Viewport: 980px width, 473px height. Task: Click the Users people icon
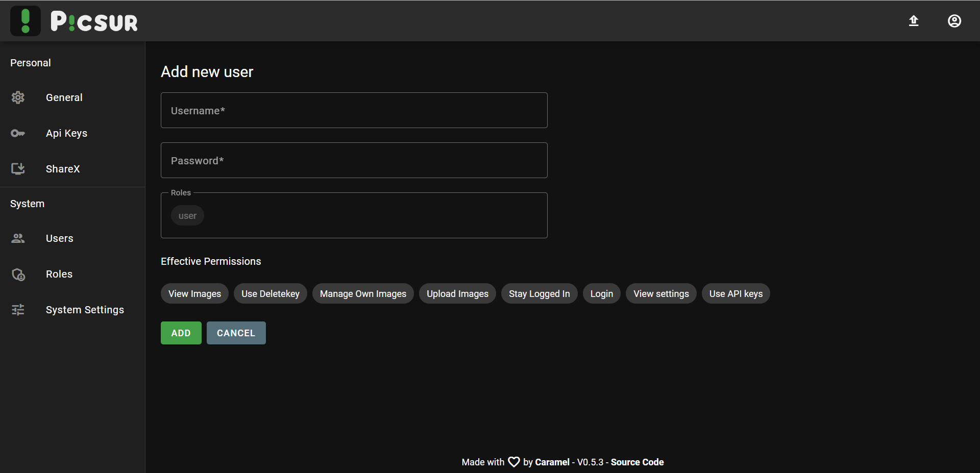pos(18,238)
